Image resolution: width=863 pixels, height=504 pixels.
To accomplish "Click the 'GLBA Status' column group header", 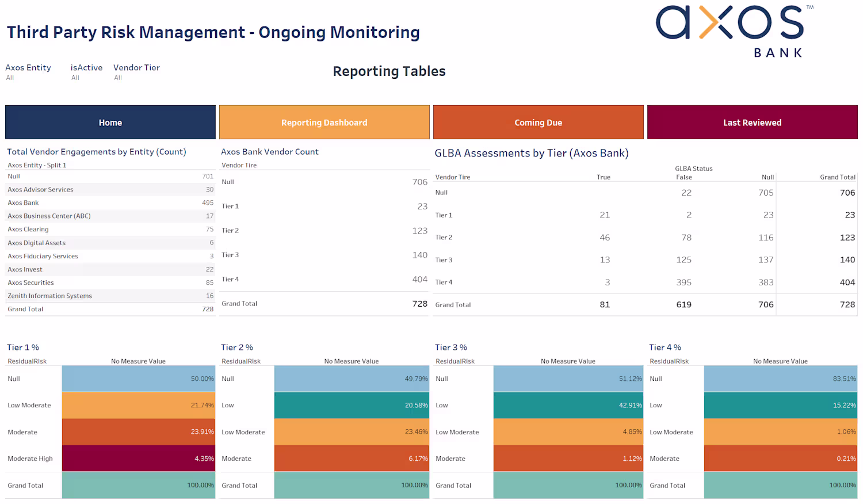I will coord(694,169).
